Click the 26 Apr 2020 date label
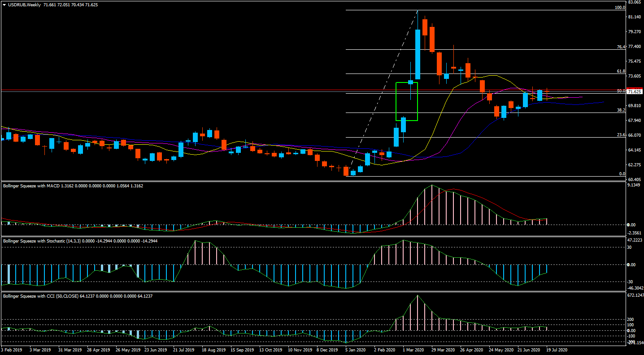The height and width of the screenshot is (355, 644). (x=471, y=349)
